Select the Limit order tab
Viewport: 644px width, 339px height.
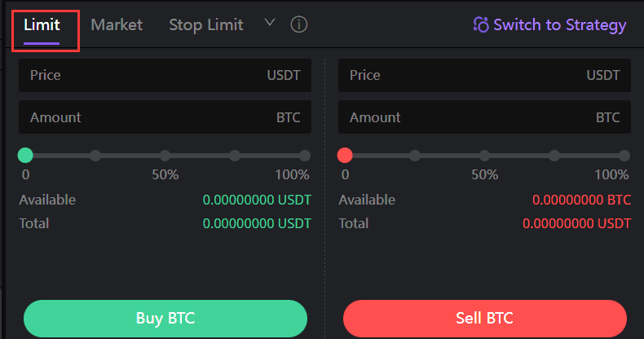tap(42, 25)
